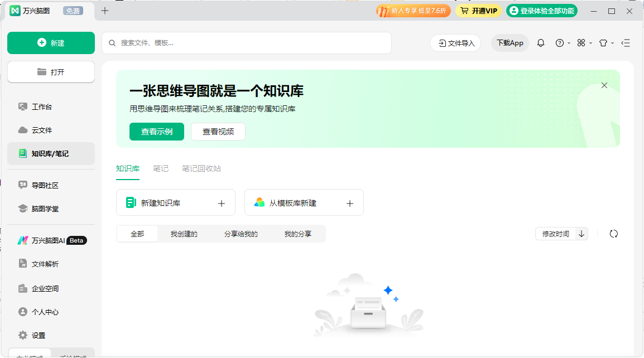This screenshot has width=644, height=358.
Task: Open 云文件 cloud files section
Action: pyautogui.click(x=51, y=130)
